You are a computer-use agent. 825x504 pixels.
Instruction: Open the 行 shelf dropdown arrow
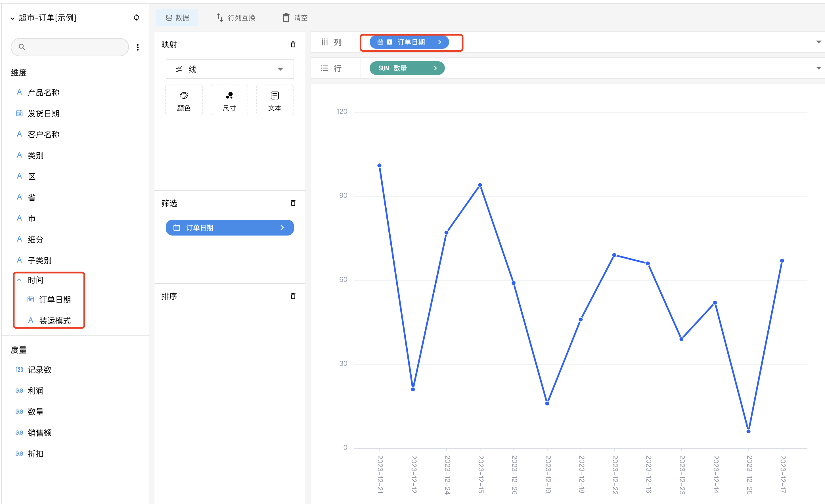[x=818, y=68]
